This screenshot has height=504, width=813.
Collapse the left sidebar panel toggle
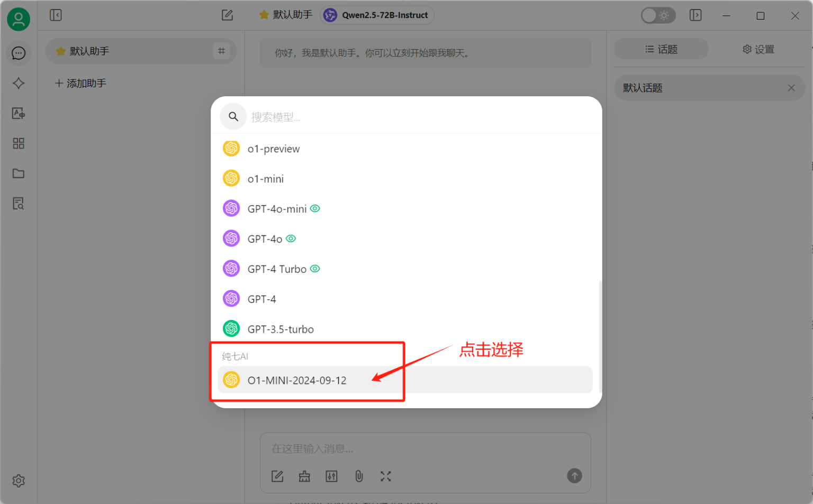[56, 15]
